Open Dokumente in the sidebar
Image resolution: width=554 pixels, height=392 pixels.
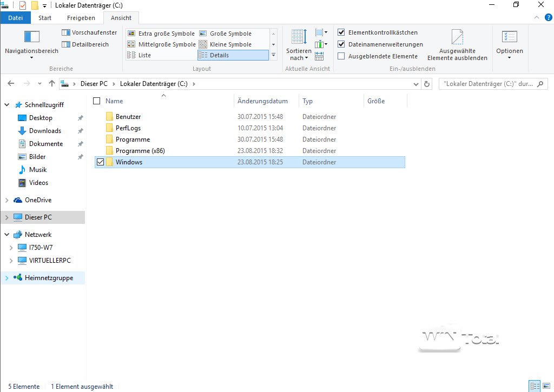tap(46, 144)
